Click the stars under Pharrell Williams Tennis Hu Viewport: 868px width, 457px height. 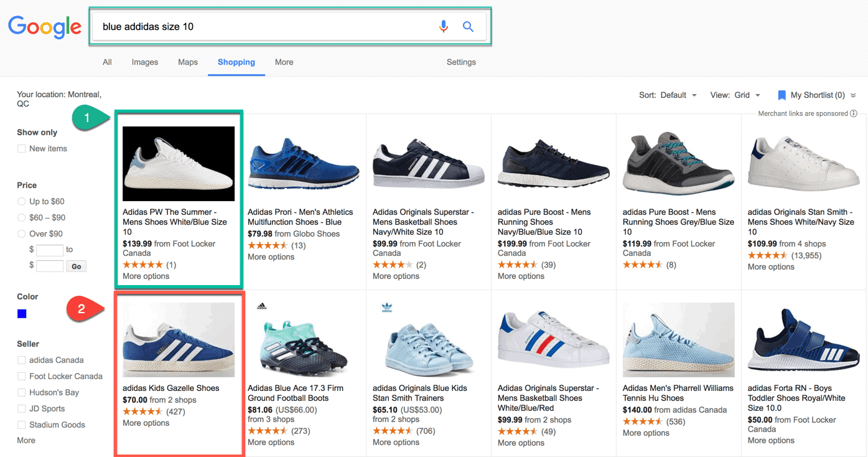[x=643, y=422]
